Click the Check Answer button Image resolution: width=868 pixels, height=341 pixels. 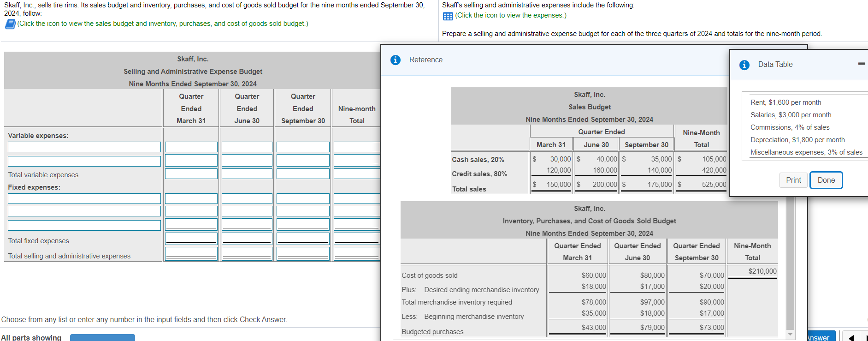pos(821,337)
